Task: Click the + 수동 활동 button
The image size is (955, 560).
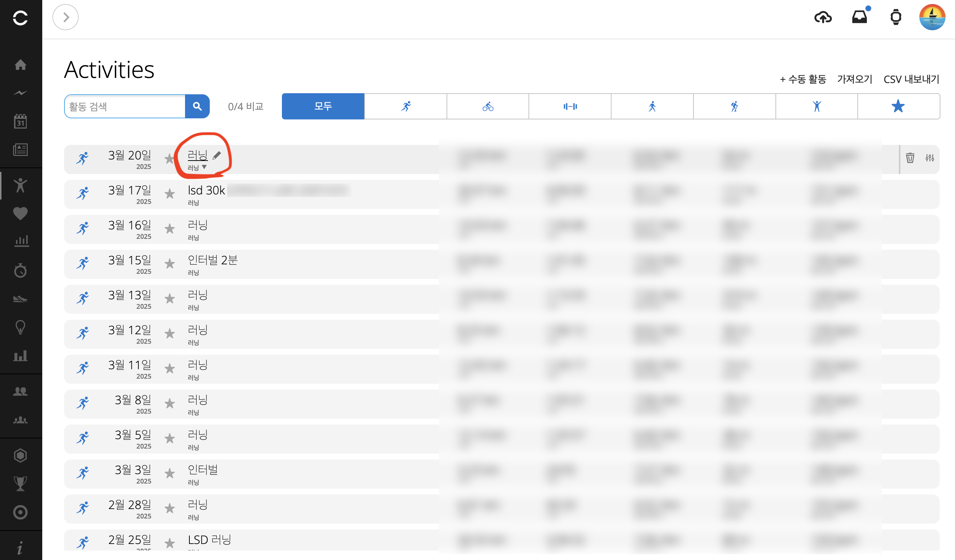Action: pyautogui.click(x=803, y=79)
